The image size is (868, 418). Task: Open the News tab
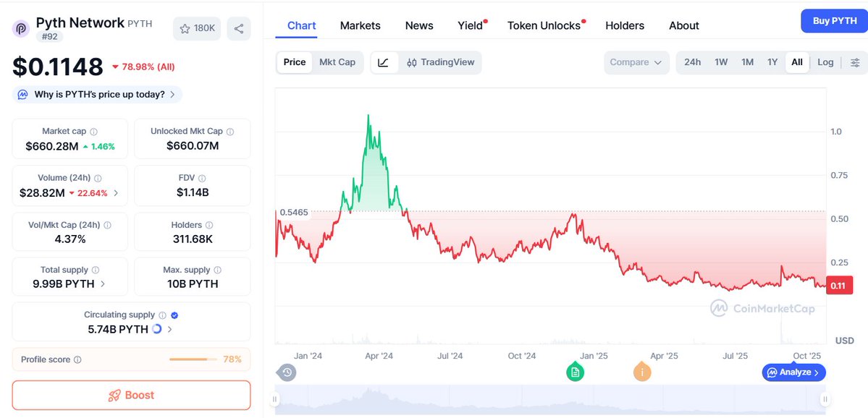(x=419, y=25)
